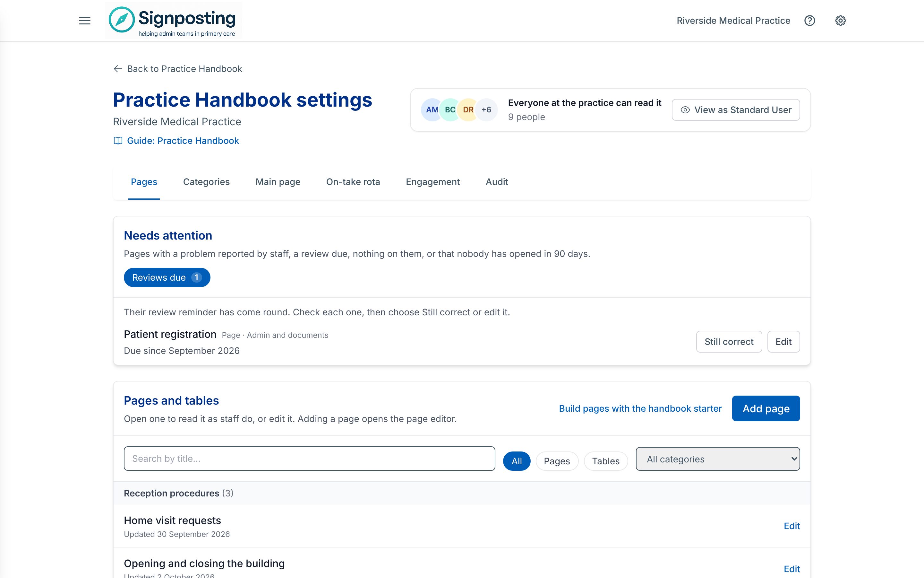Viewport: 924px width, 578px height.
Task: Open the settings gear icon
Action: point(840,21)
